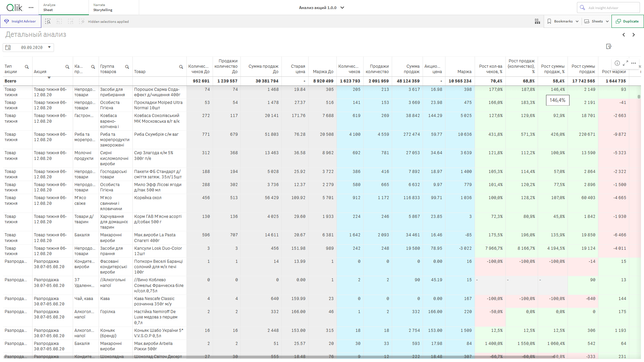The image size is (644, 362).
Task: Open the smart search selections tool
Action: coord(48,21)
